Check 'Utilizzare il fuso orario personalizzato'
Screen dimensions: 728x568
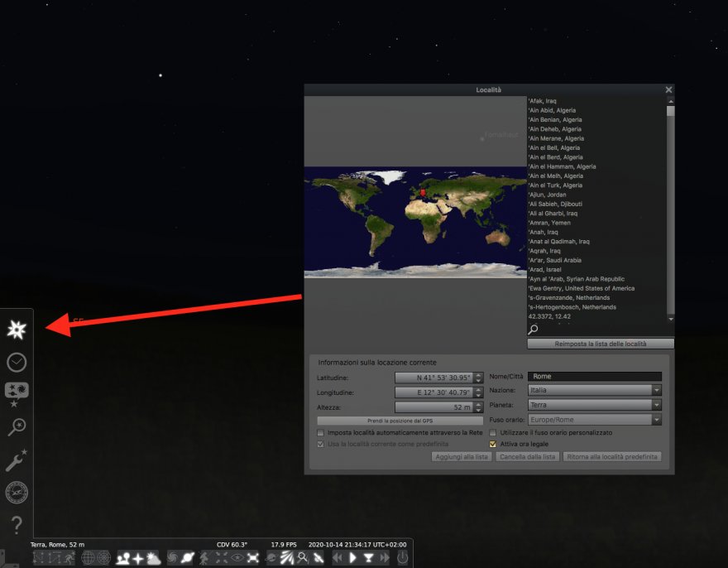[x=493, y=432]
